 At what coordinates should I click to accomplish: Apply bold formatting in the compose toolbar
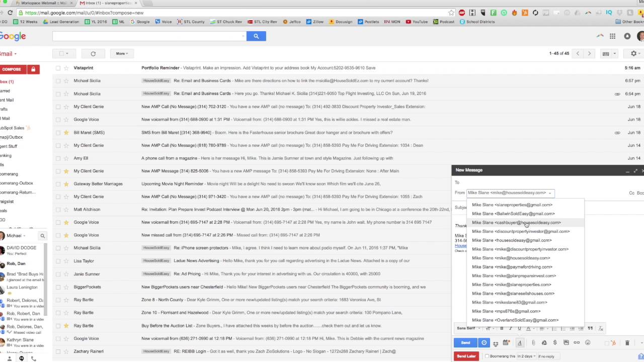(x=501, y=328)
